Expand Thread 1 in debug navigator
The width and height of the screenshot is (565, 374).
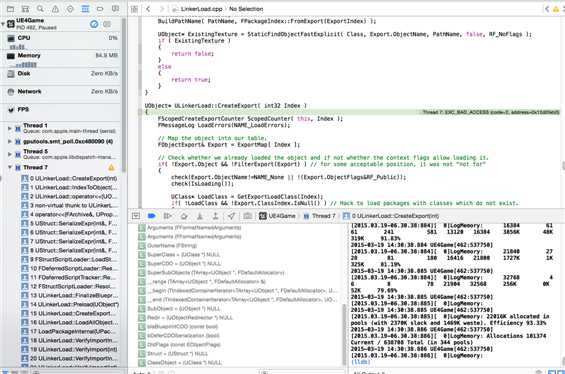pyautogui.click(x=10, y=128)
